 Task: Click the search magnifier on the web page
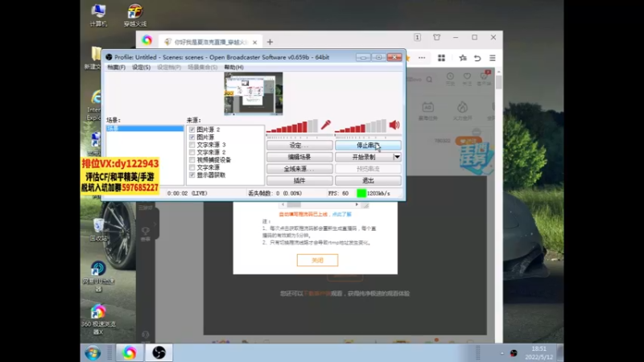click(429, 79)
